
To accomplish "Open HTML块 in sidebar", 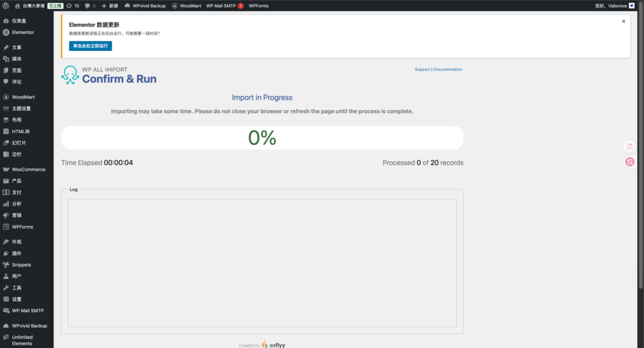I will click(x=21, y=132).
